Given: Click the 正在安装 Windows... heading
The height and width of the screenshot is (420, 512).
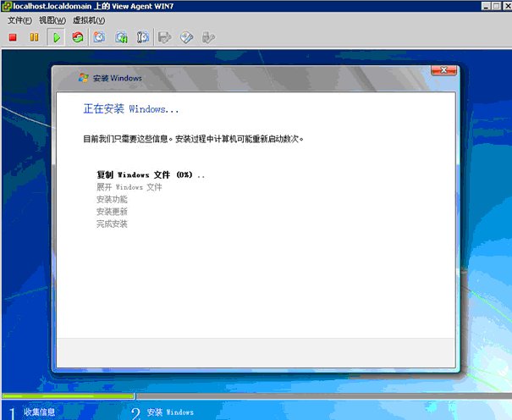Looking at the screenshot, I should click(x=131, y=108).
